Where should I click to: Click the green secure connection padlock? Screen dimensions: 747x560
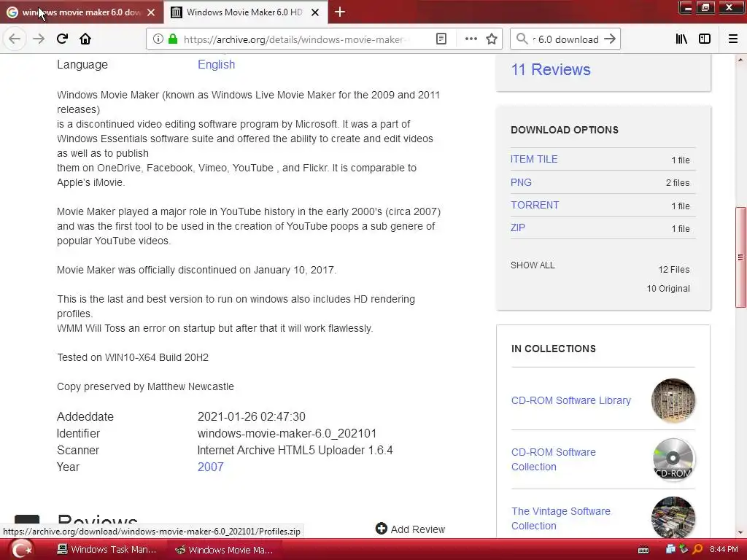pos(173,39)
